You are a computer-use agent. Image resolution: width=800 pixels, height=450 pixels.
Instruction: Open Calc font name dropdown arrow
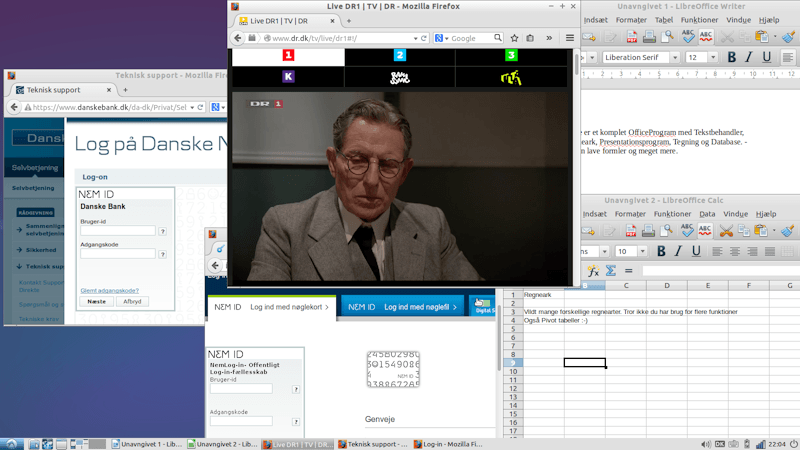point(605,251)
